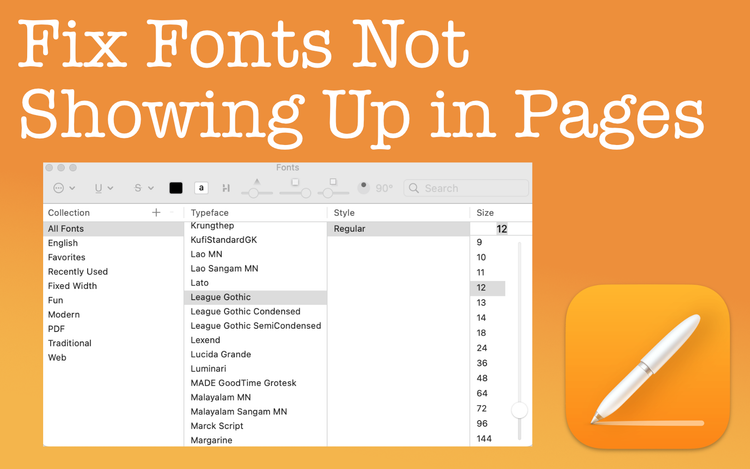Choose the KufiStandardGK typeface

[x=255, y=240]
